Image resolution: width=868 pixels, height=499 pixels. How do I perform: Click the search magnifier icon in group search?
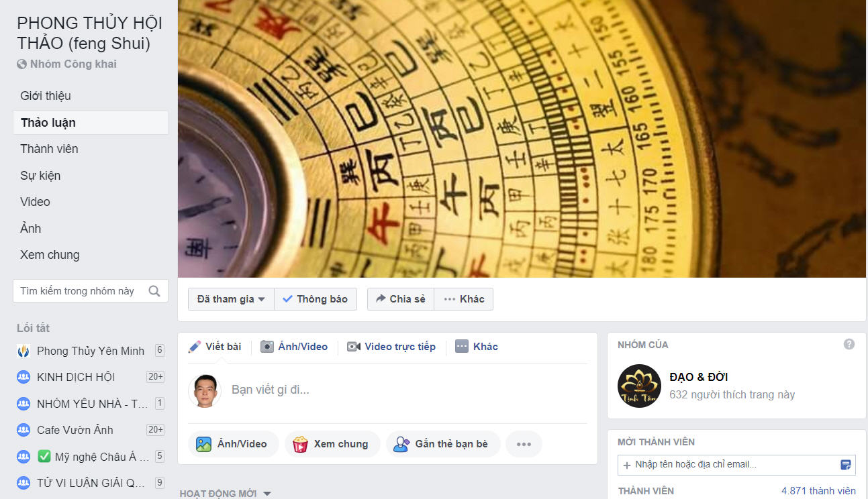coord(154,291)
